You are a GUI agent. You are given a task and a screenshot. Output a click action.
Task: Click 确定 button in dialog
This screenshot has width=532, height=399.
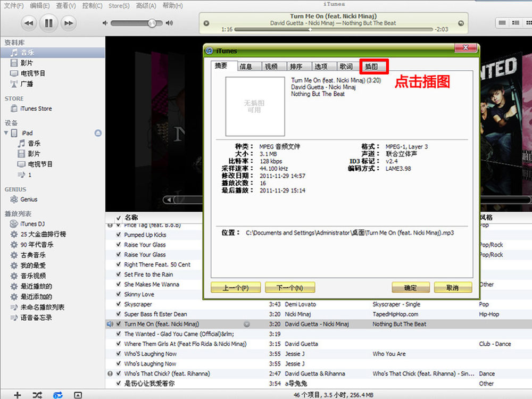coord(411,288)
